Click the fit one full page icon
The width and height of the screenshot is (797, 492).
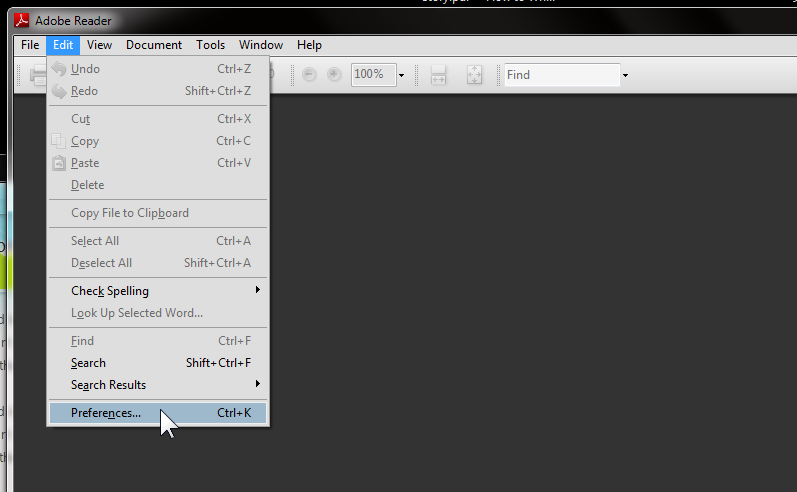tap(474, 75)
